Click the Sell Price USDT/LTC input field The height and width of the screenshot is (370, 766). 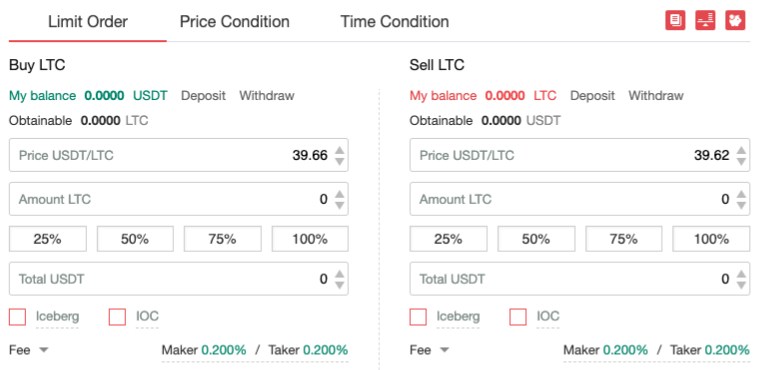coord(579,155)
